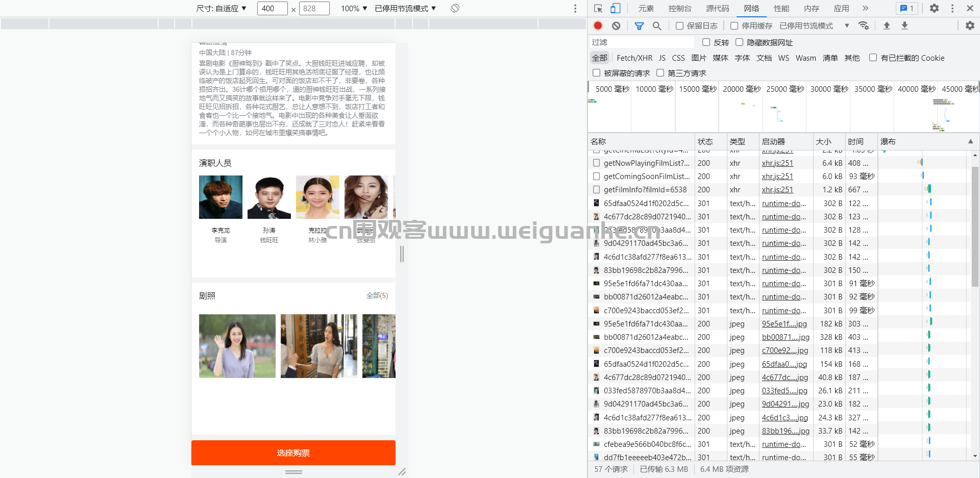The width and height of the screenshot is (980, 478).
Task: Sort by the Size column header
Action: click(829, 141)
